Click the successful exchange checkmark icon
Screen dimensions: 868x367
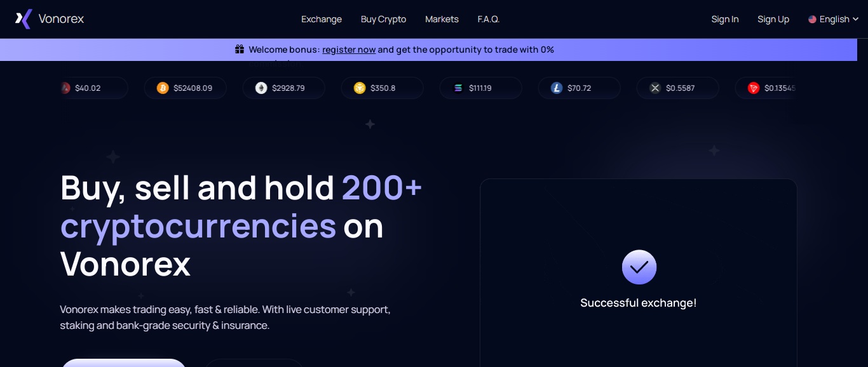[639, 267]
